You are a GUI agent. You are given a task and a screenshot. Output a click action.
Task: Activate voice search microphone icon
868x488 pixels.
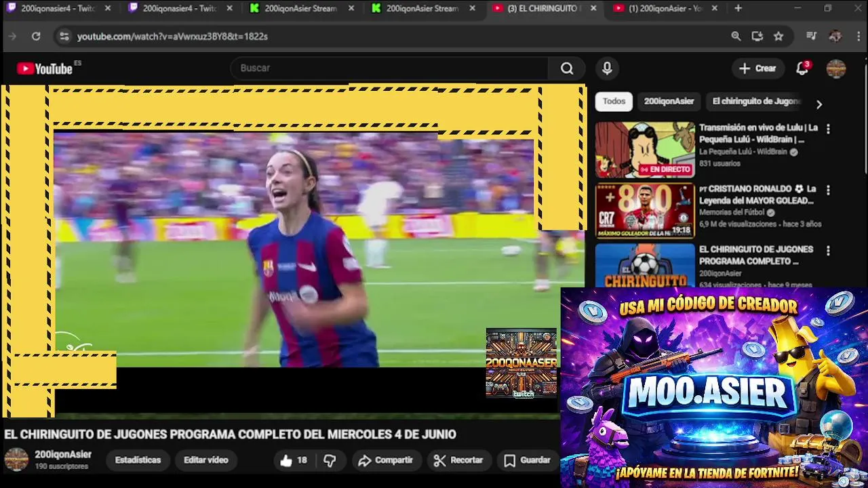(x=607, y=68)
